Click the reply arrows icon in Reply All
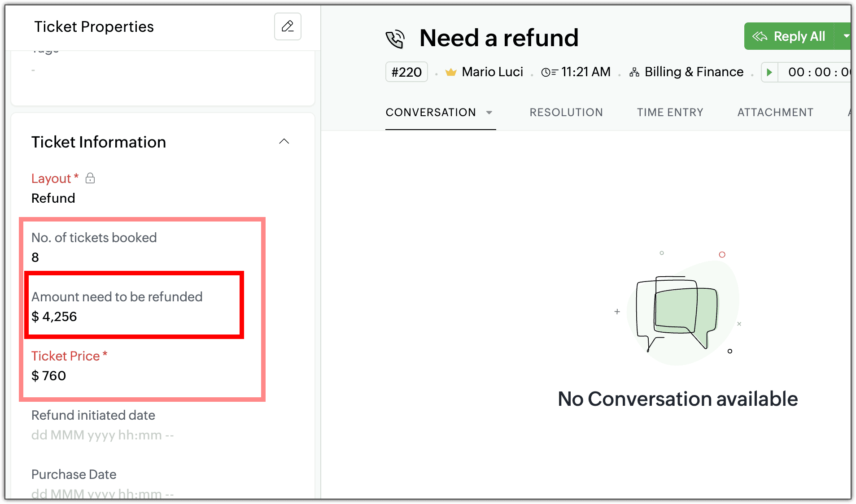The height and width of the screenshot is (504, 856). tap(760, 36)
